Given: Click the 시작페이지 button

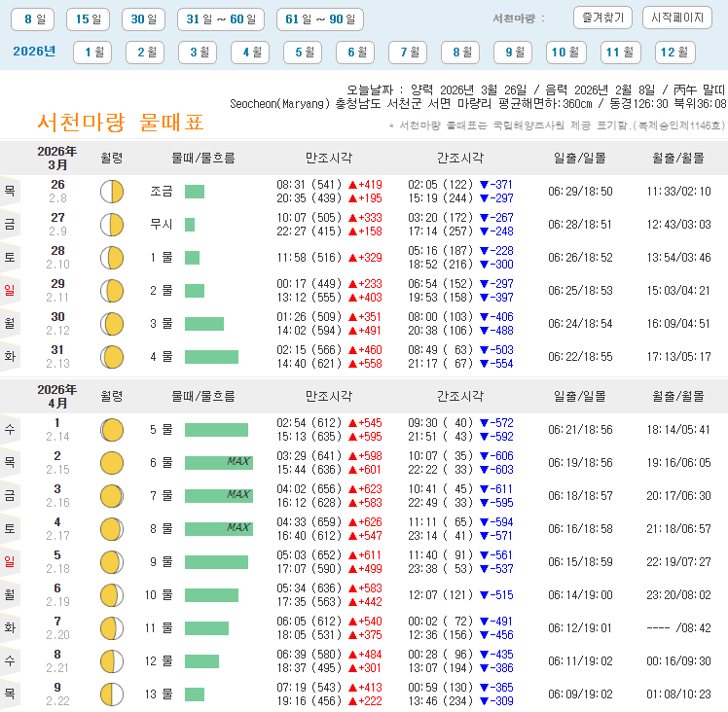Looking at the screenshot, I should [x=677, y=18].
